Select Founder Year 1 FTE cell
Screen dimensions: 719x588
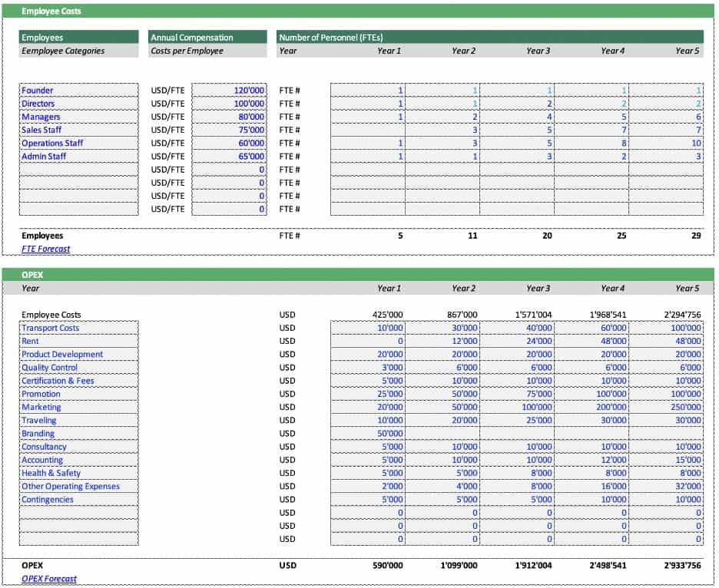coord(368,91)
